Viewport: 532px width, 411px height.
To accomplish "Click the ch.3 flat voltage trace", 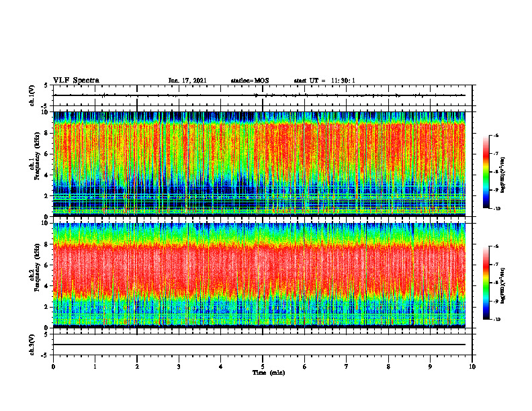I will pos(259,345).
